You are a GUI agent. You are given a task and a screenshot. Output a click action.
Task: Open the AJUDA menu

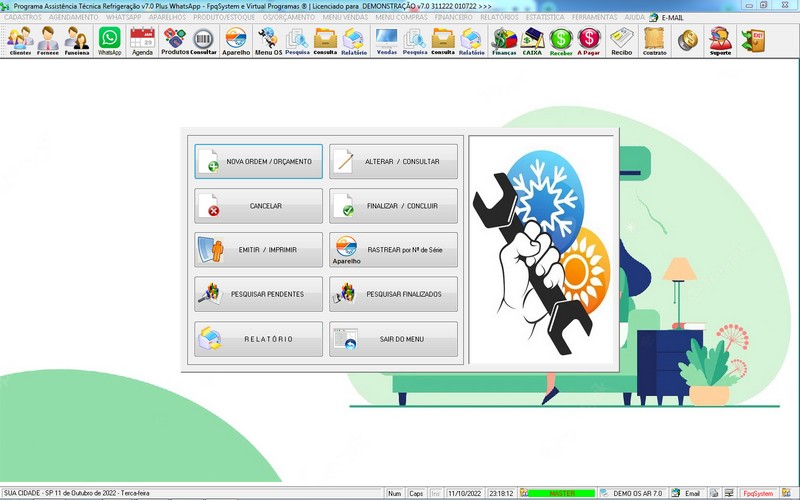coord(635,17)
